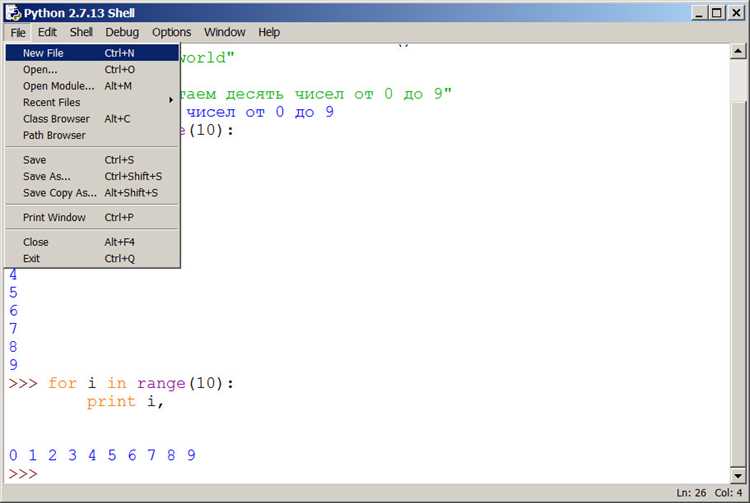The image size is (750, 503).
Task: Select Open Module... menu entry
Action: tap(92, 86)
